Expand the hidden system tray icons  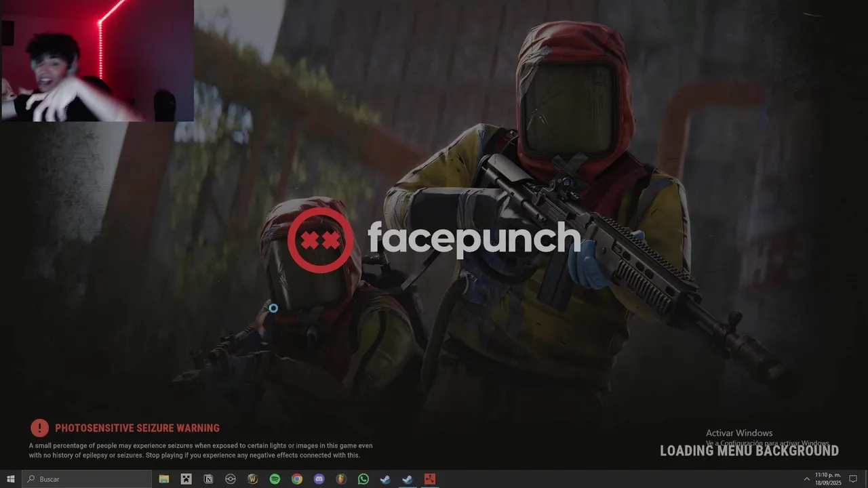807,479
